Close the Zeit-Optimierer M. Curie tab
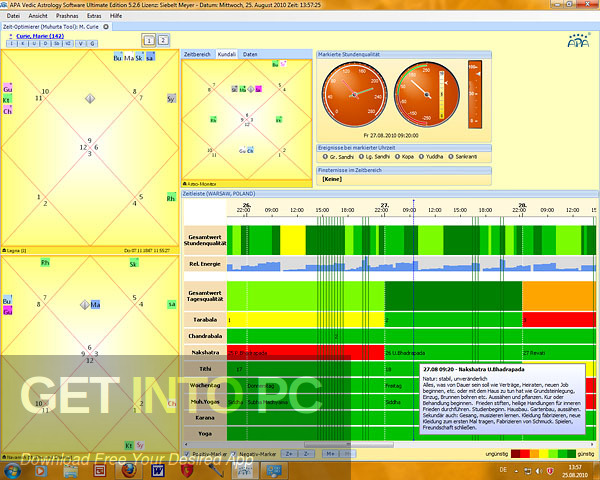 pos(106,27)
